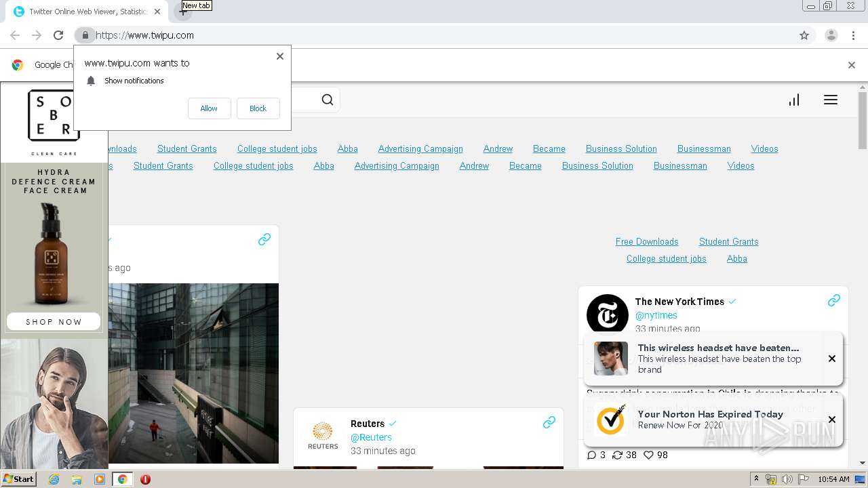Open the first row Videos link
This screenshot has width=868, height=488.
coord(765,148)
